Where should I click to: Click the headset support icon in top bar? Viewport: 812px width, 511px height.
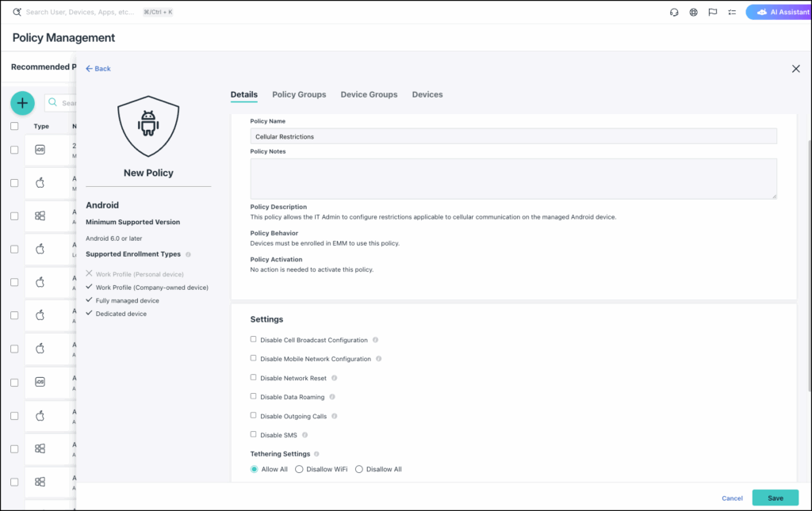674,13
